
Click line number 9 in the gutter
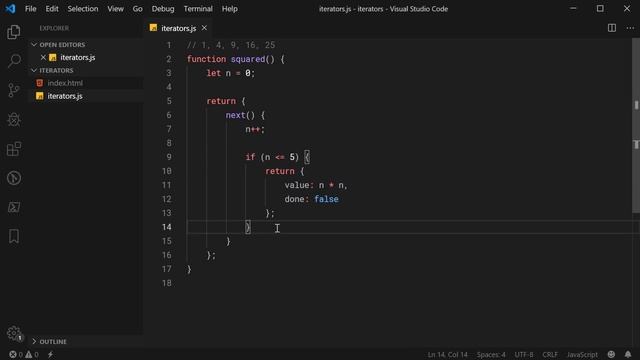point(169,157)
